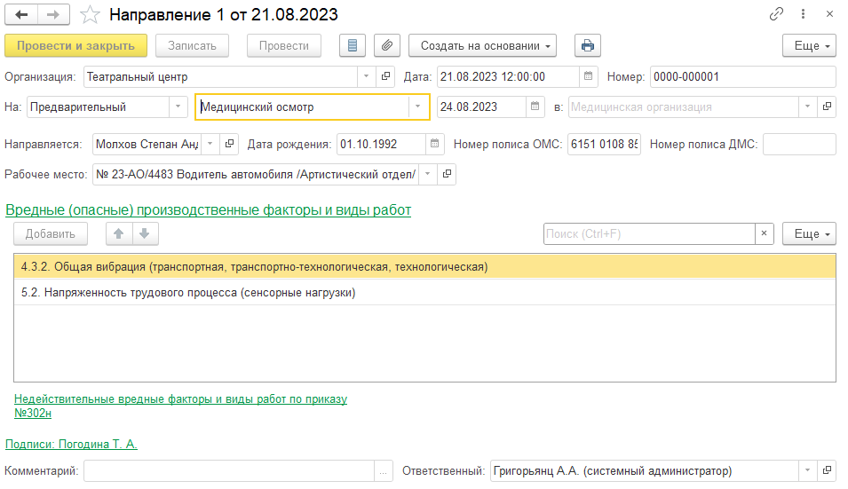
Task: Move the selected factor row down
Action: 144,234
